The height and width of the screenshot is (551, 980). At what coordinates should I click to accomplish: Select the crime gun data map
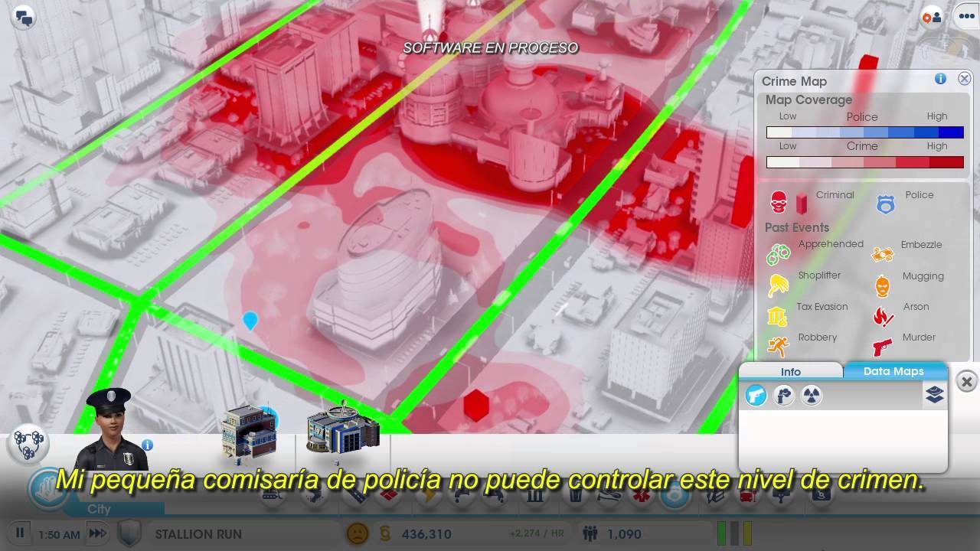tap(756, 395)
